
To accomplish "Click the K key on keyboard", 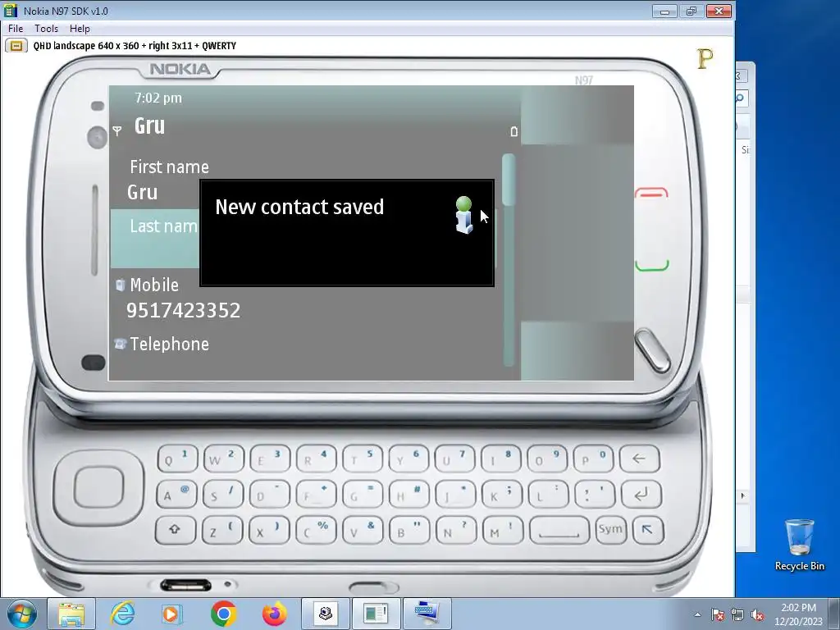I will pos(501,494).
